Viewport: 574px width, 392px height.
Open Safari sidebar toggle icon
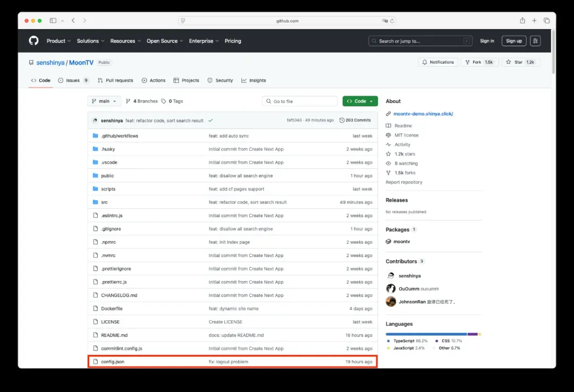[53, 21]
